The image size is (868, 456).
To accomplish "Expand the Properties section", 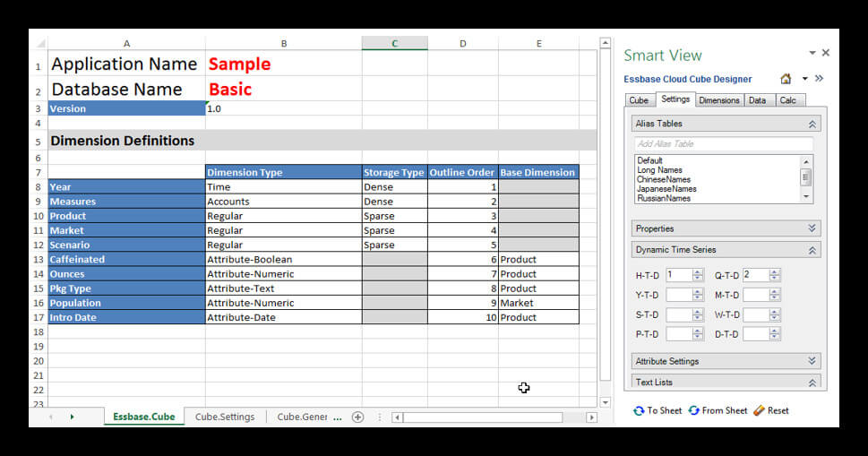I will (x=812, y=228).
